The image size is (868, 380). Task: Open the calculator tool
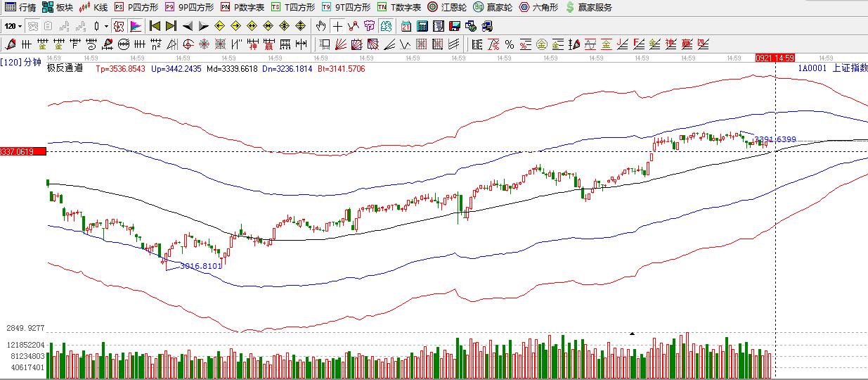pos(422,26)
